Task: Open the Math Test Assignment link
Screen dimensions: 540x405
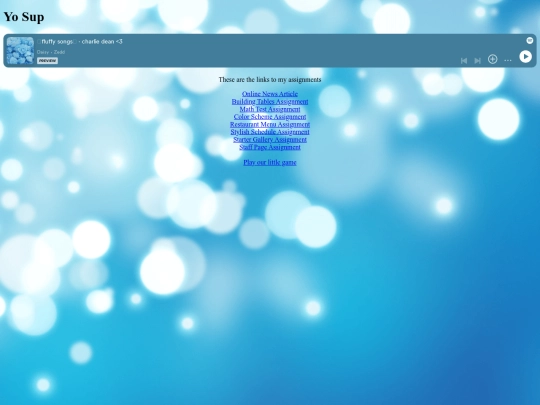Action: pyautogui.click(x=270, y=109)
